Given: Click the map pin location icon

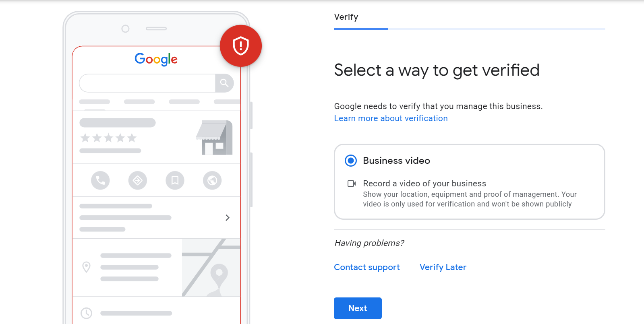Looking at the screenshot, I should (x=86, y=267).
